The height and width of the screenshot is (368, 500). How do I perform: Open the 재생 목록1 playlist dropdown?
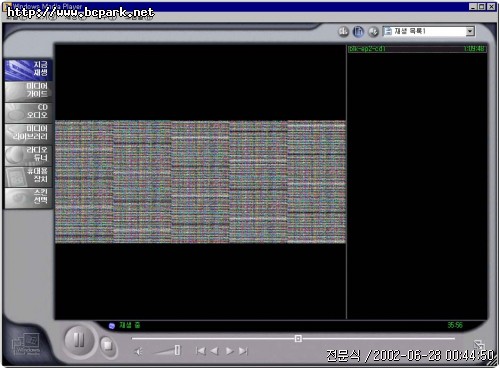(428, 31)
